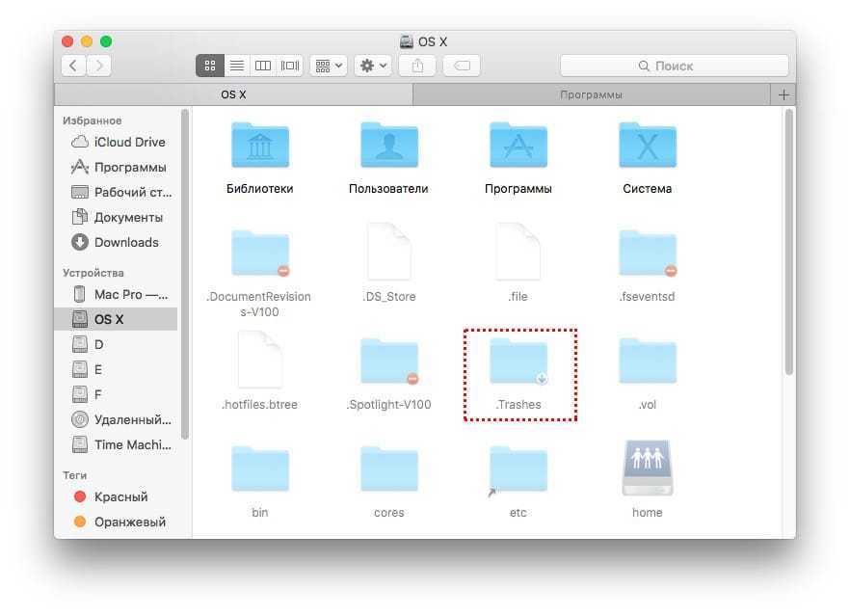Select the .fseventsd folder
The image size is (850, 616).
click(648, 254)
